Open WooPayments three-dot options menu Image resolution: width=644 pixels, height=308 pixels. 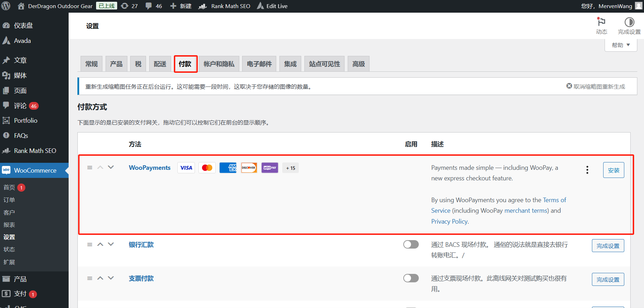tap(587, 170)
